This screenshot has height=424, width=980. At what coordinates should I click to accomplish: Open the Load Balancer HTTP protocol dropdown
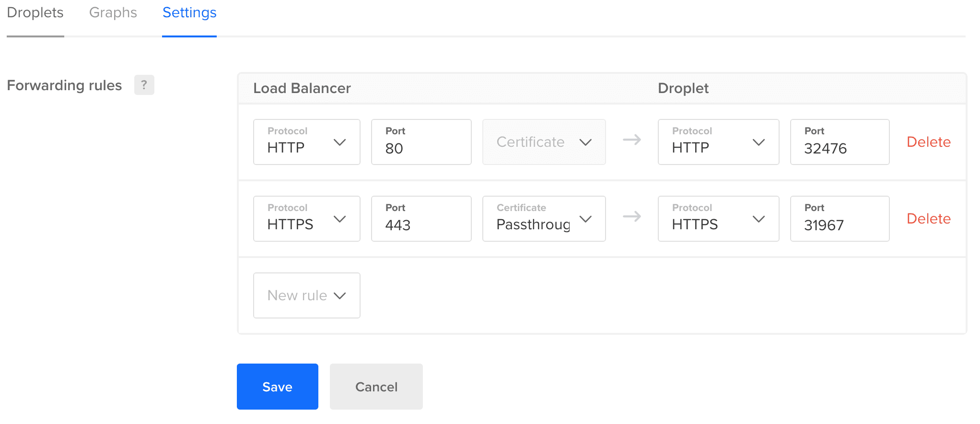(x=306, y=142)
